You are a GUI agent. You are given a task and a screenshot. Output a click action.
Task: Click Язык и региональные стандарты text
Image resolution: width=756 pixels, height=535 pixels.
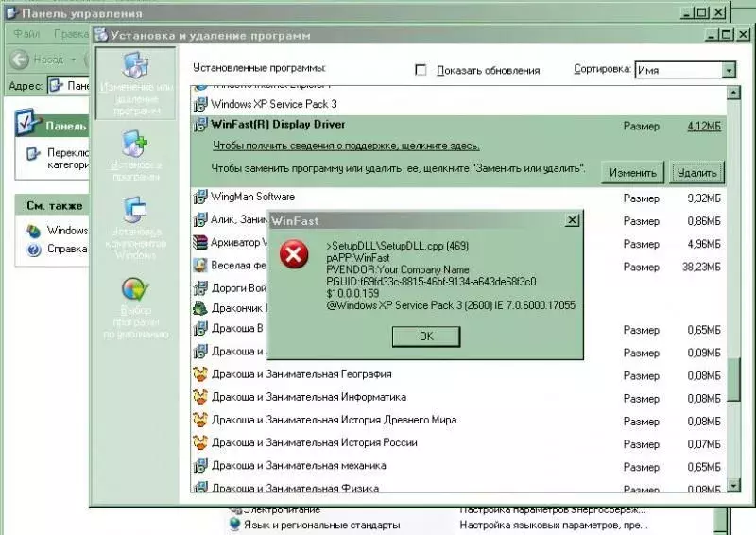(x=321, y=525)
